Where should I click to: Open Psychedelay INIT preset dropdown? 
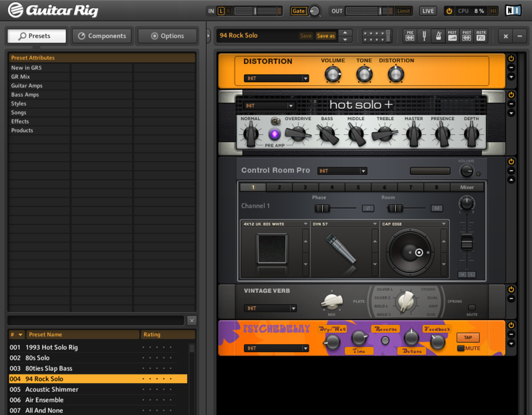pos(276,348)
